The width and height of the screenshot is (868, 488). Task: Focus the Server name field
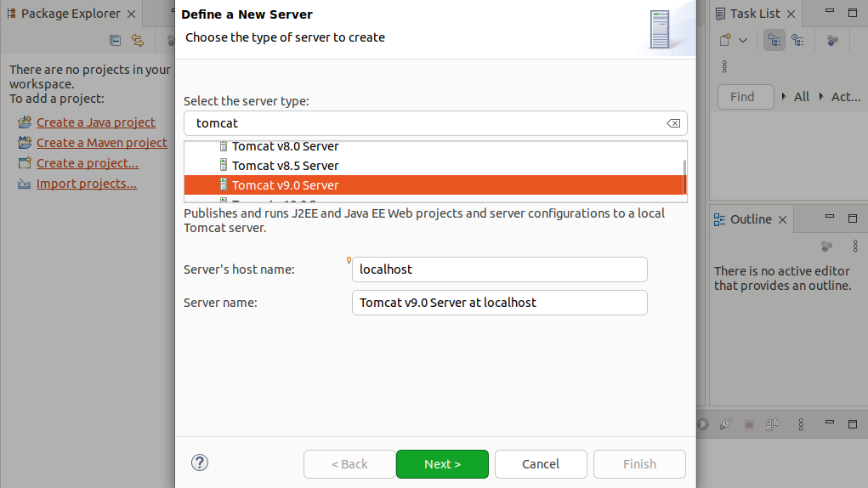(499, 303)
